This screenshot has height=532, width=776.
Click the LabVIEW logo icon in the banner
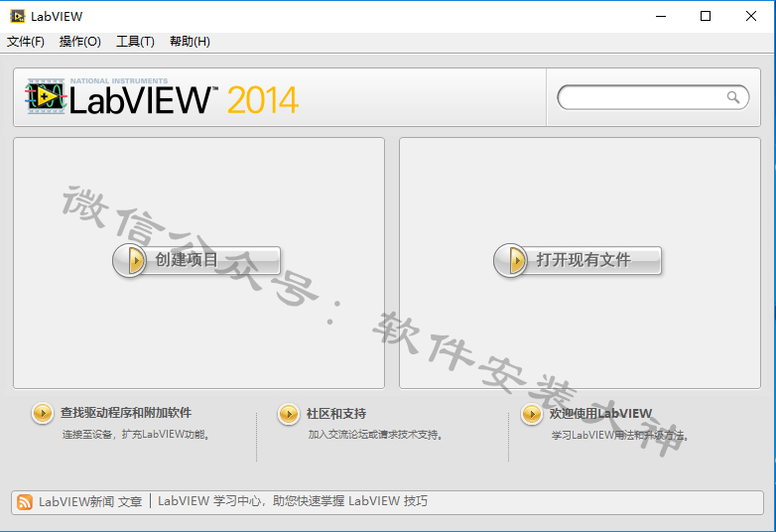pyautogui.click(x=46, y=96)
